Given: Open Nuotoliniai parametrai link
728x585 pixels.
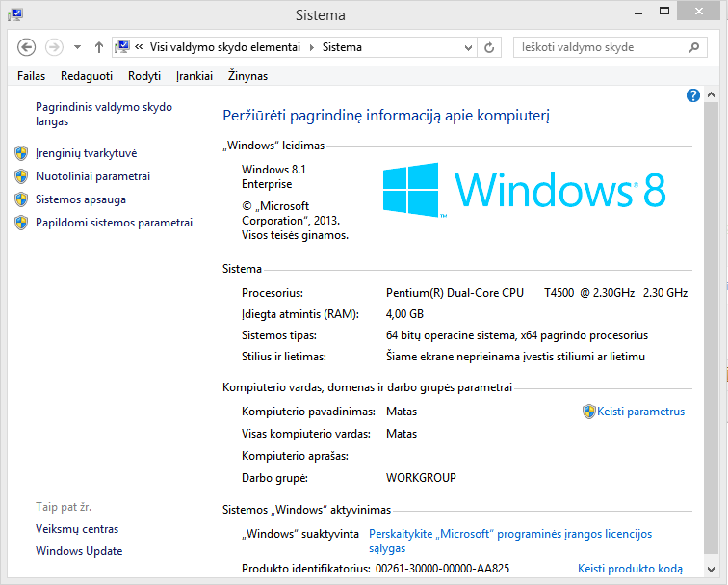Looking at the screenshot, I should click(92, 176).
